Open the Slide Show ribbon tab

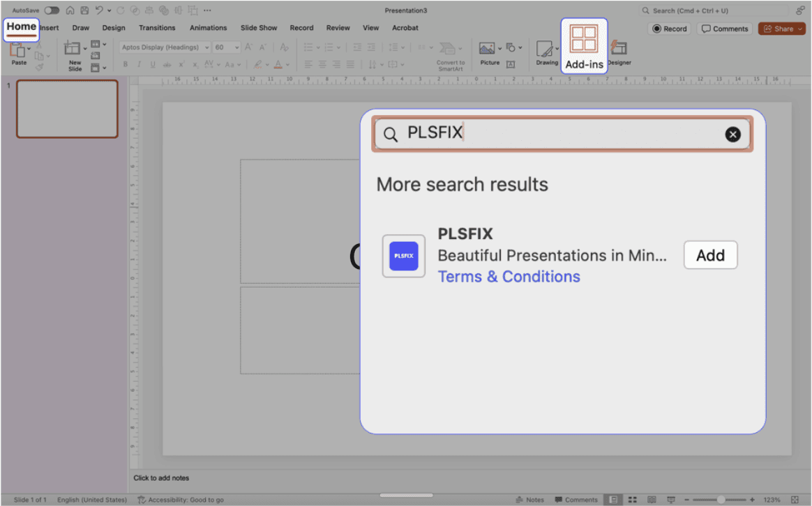tap(258, 28)
